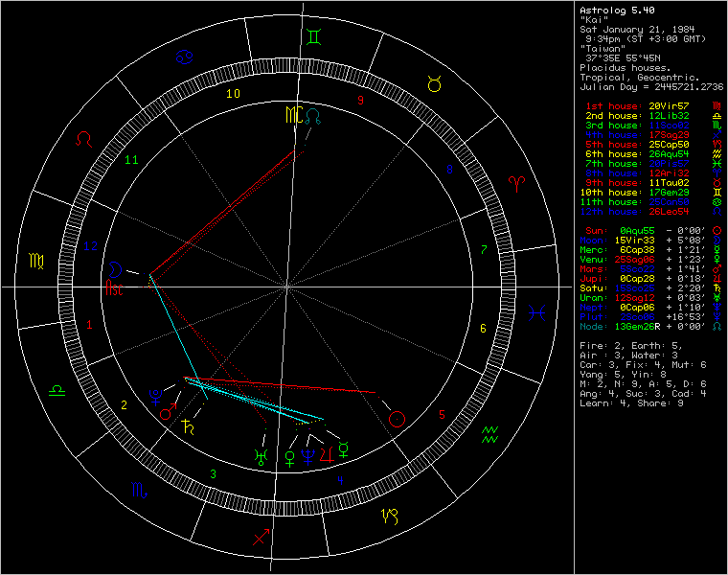
Task: Click the green Aquarius wave glyph
Action: point(490,436)
